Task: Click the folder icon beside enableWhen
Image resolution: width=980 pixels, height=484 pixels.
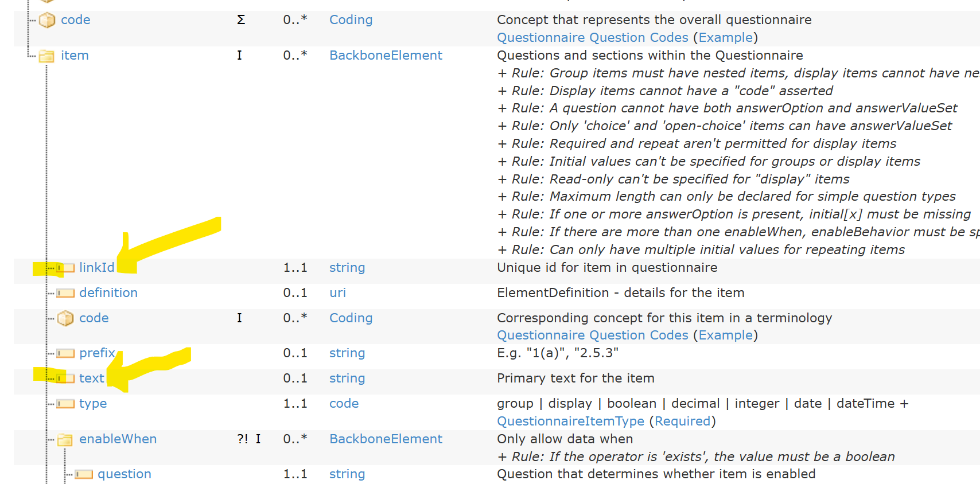Action: (x=65, y=440)
